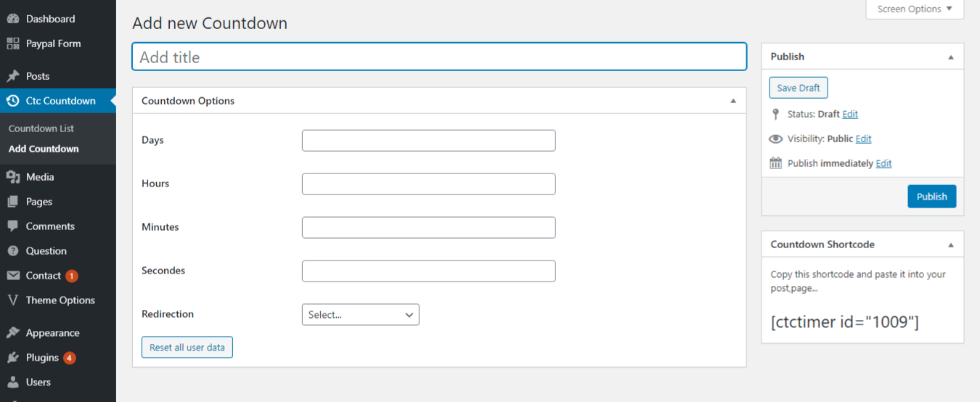Click the Dashboard gauge icon
Image resolution: width=980 pixels, height=402 pixels.
[x=13, y=19]
